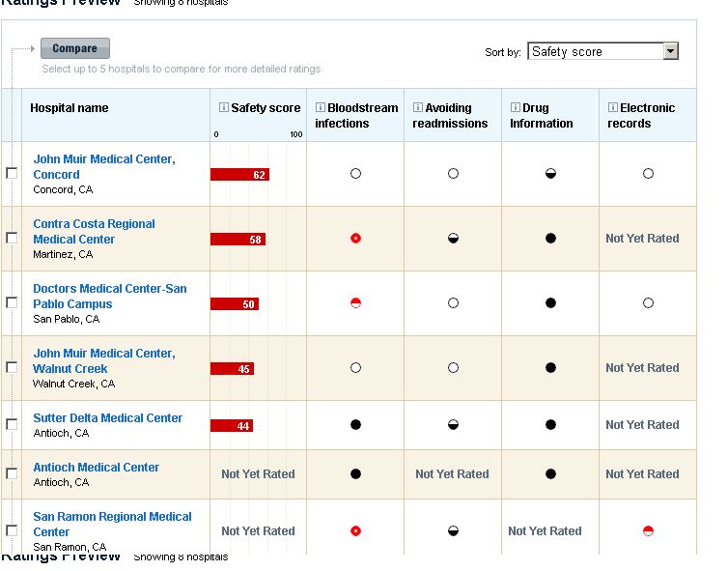The height and width of the screenshot is (571, 728).
Task: Click the Martinez, CA location text
Action: 63,254
